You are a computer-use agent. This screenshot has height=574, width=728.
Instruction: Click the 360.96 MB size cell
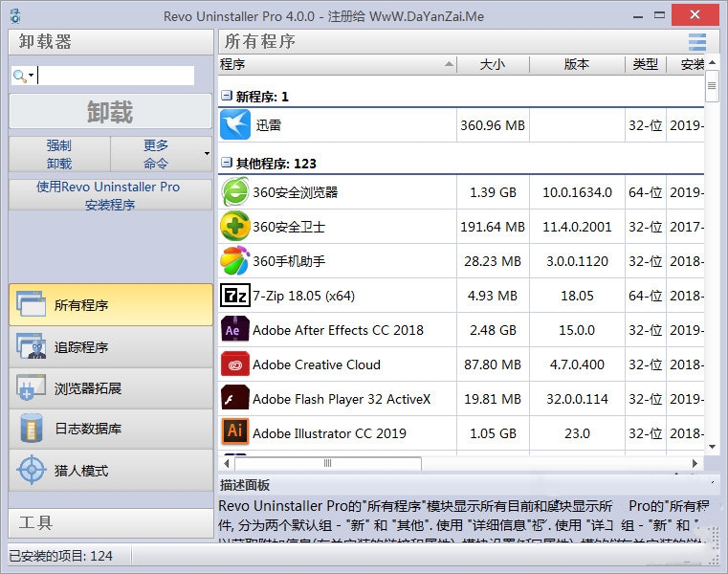493,125
